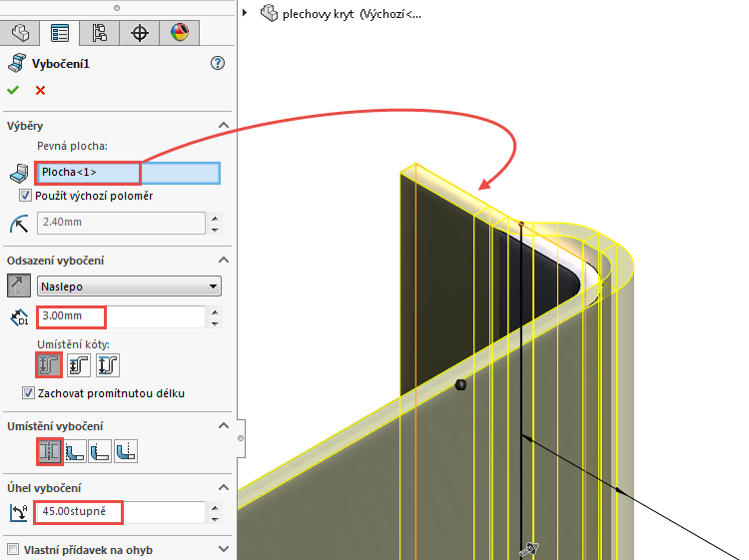Switch to the PropertyManager tab

tap(60, 33)
